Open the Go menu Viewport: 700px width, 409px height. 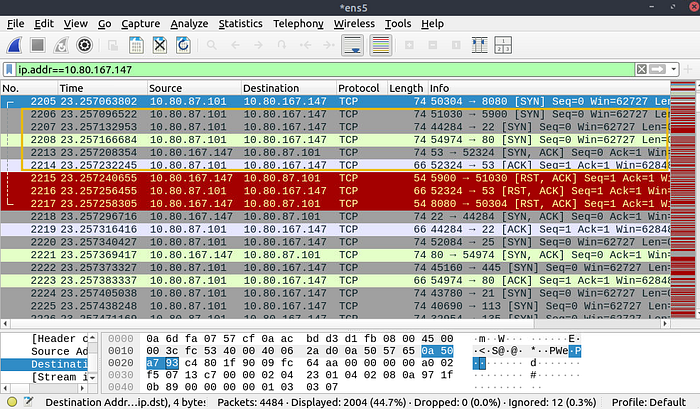pos(104,24)
